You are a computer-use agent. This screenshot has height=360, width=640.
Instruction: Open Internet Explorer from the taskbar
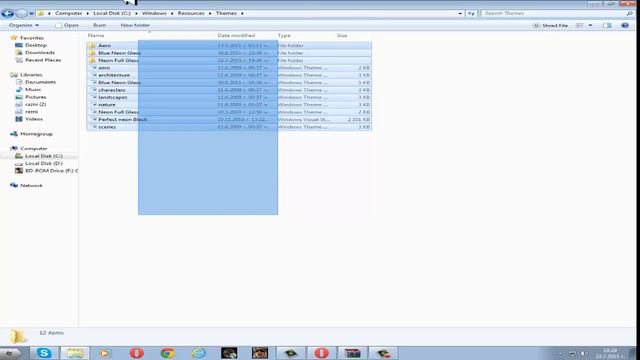(199, 353)
